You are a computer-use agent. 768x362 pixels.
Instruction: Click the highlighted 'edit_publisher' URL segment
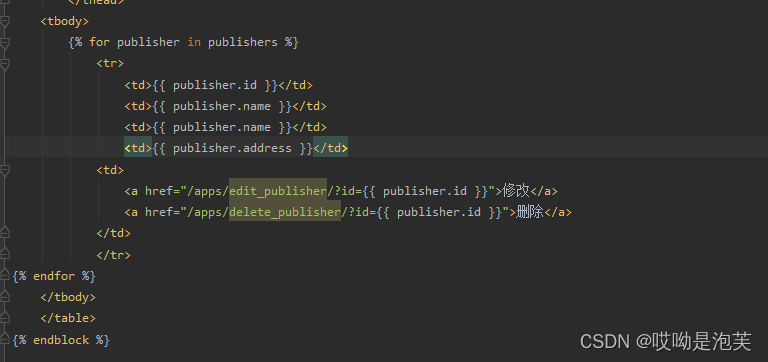(x=278, y=191)
